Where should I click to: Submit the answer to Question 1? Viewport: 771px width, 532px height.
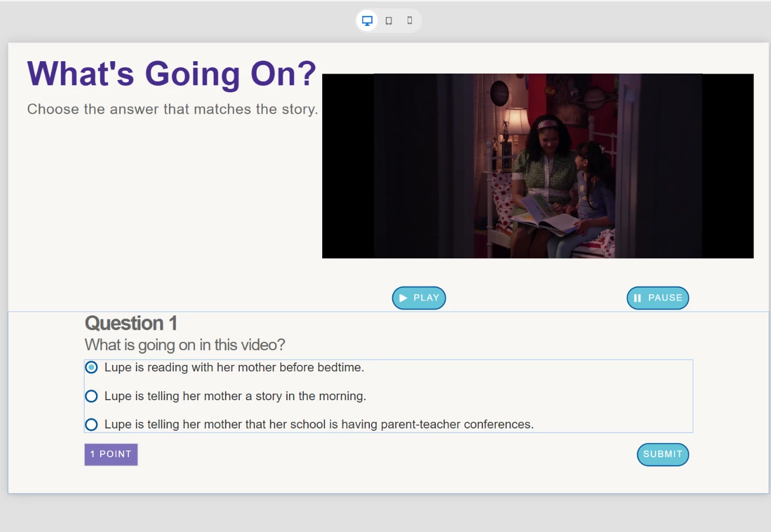(663, 454)
